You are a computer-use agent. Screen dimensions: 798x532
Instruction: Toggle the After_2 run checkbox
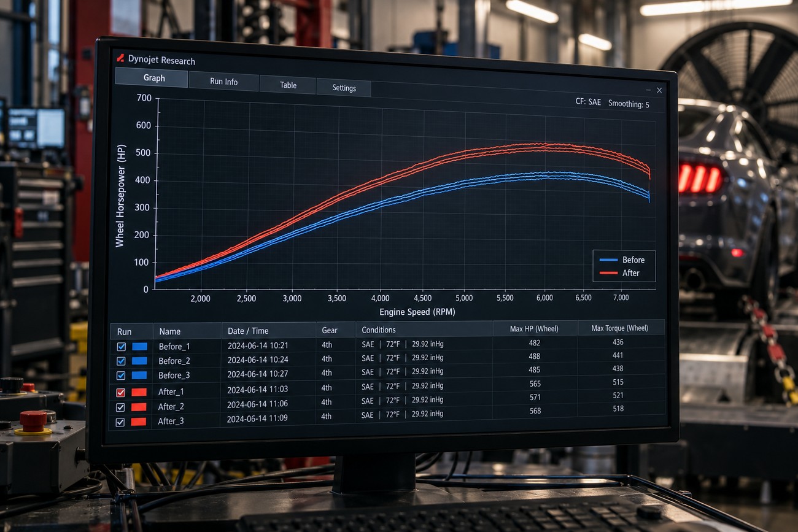coord(121,407)
